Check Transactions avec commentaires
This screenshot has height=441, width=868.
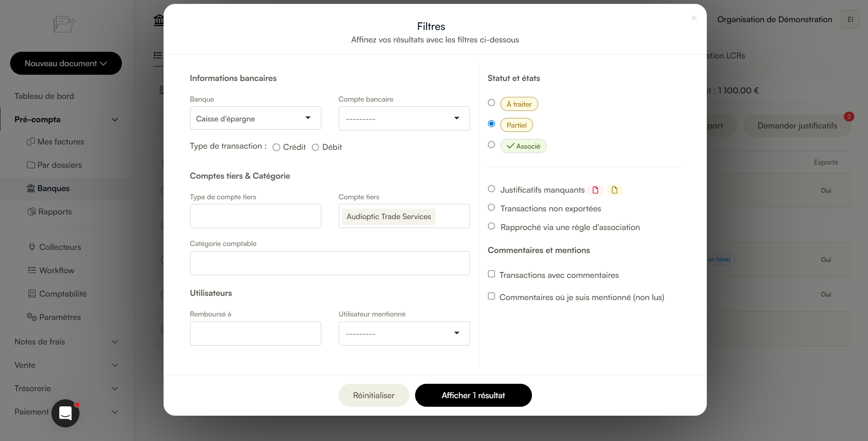(491, 274)
